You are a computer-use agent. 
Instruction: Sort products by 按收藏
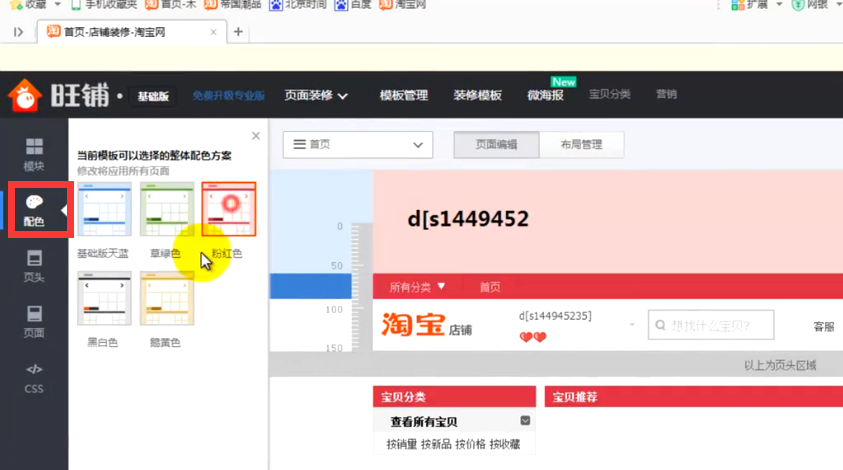click(x=505, y=444)
